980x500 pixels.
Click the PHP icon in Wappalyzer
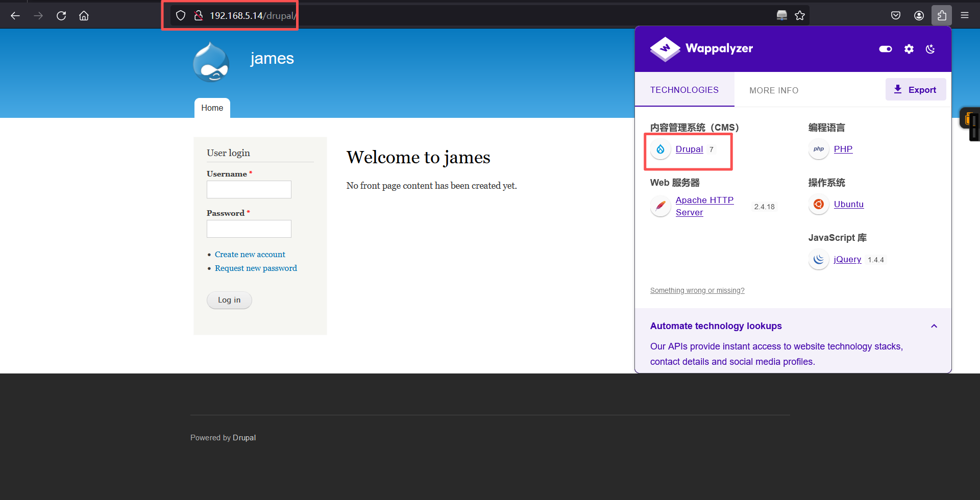pyautogui.click(x=819, y=149)
